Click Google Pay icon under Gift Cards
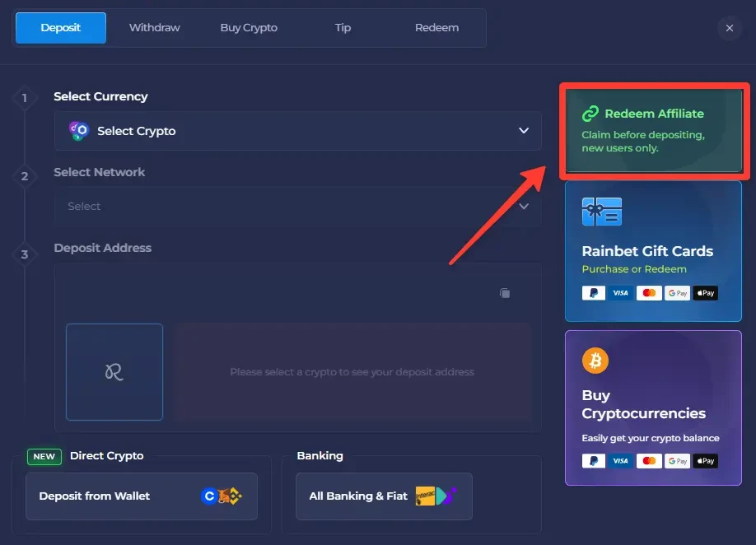This screenshot has width=756, height=545. point(678,293)
